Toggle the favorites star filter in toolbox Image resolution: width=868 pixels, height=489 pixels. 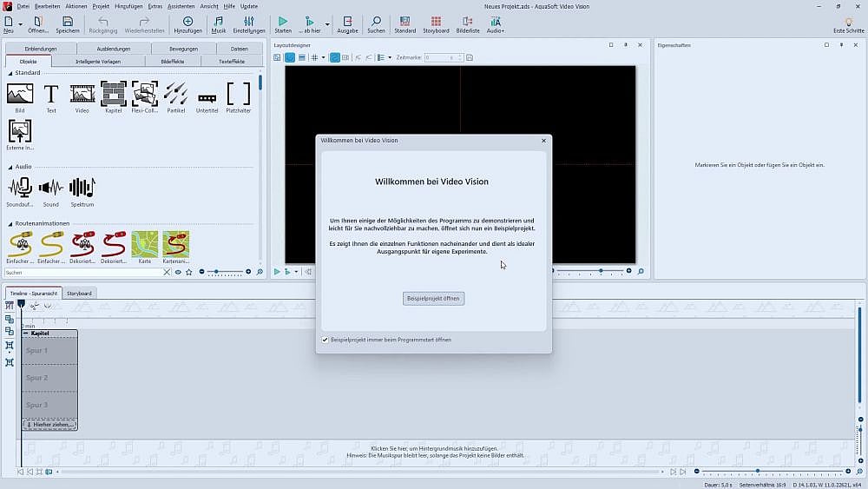[188, 272]
